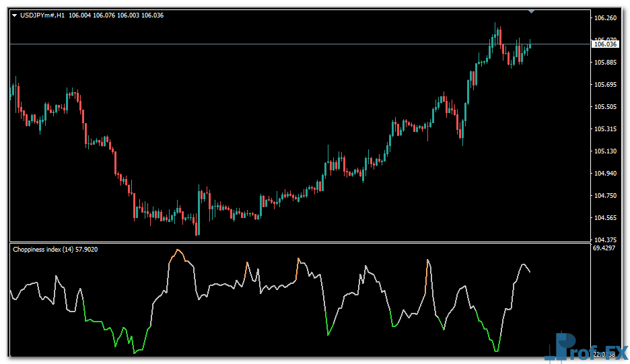Click the lowest green trough of Choppiness line
630x364 pixels.
coord(136,352)
